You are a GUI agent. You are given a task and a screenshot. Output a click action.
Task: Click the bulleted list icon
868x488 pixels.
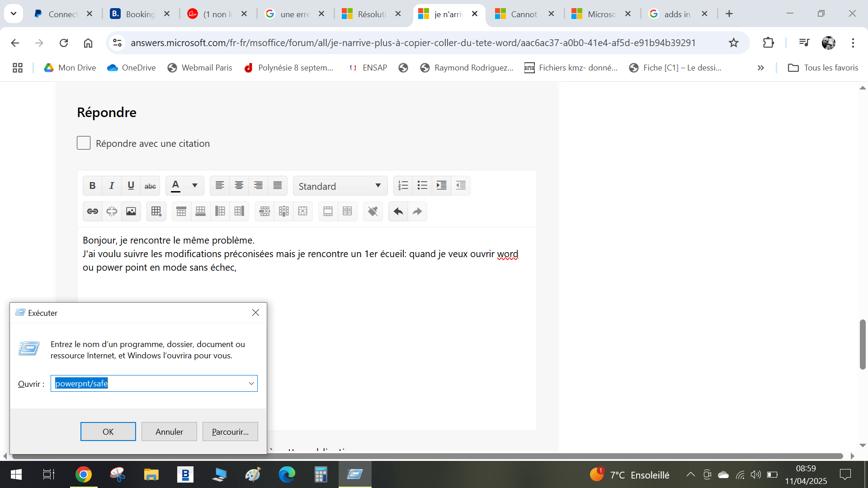[x=422, y=186]
